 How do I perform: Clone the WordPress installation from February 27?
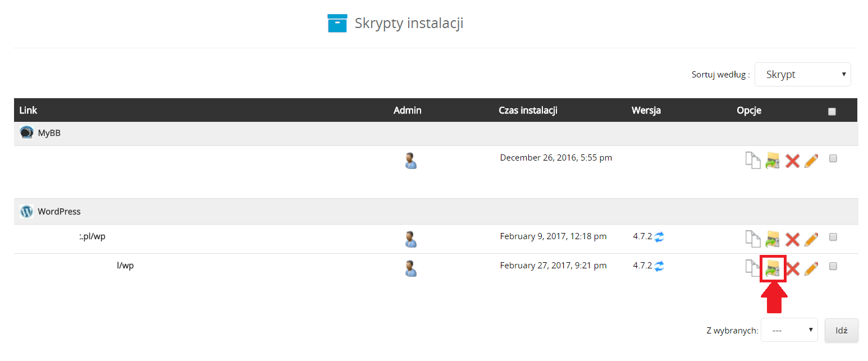click(752, 268)
